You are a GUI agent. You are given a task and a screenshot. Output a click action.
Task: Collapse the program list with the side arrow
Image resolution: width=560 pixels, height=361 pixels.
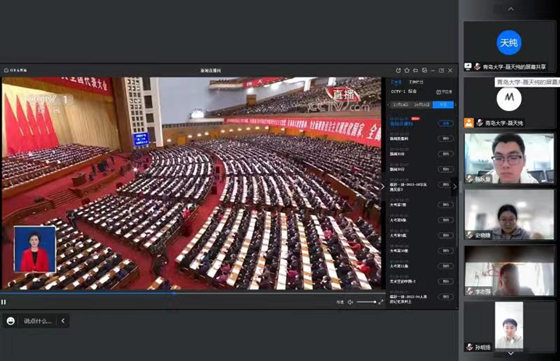click(x=382, y=186)
